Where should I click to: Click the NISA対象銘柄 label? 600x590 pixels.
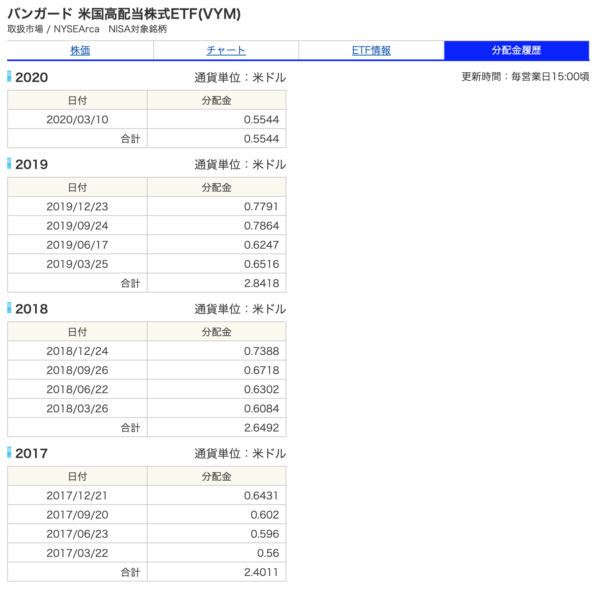[137, 29]
